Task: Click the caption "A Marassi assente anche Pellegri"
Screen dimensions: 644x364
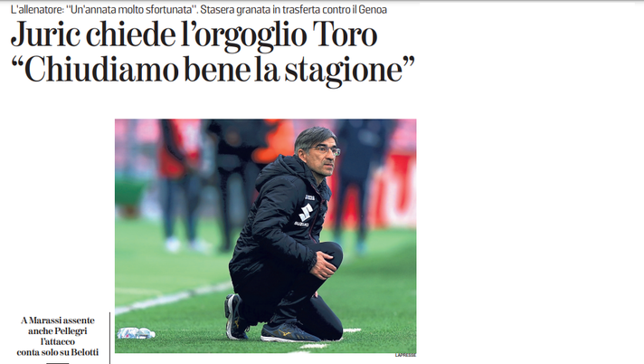Action: [x=58, y=325]
